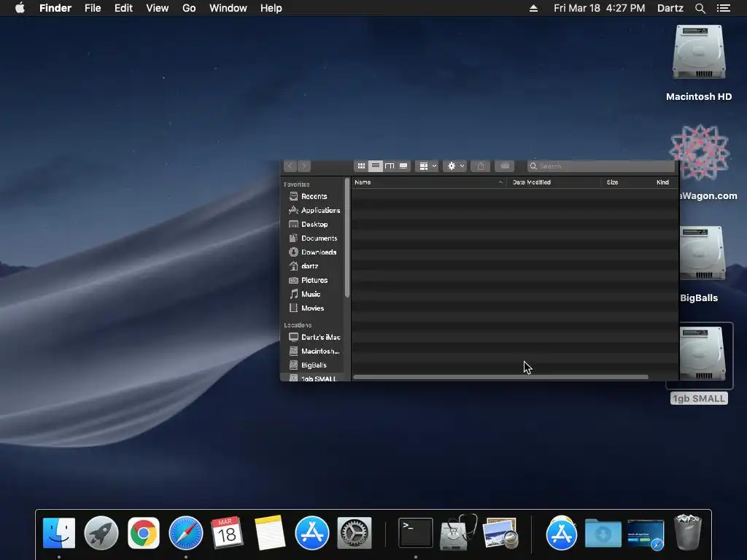
Task: Open first App Store icon in Dock
Action: tap(312, 533)
